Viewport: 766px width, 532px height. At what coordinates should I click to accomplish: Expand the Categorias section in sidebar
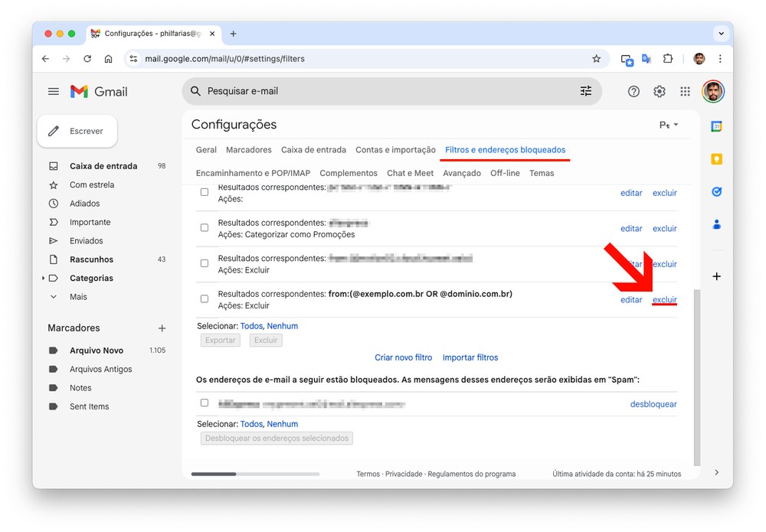point(43,279)
